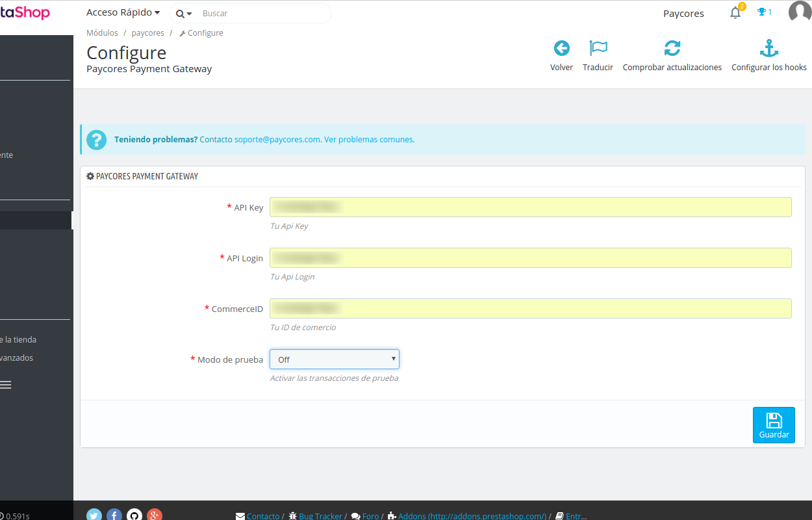Click Comprobar actualizaciones refresh icon

pyautogui.click(x=672, y=48)
